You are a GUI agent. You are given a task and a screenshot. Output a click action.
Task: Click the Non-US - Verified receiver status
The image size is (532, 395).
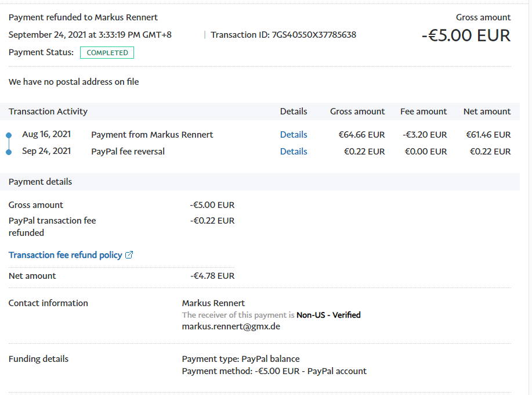(328, 315)
